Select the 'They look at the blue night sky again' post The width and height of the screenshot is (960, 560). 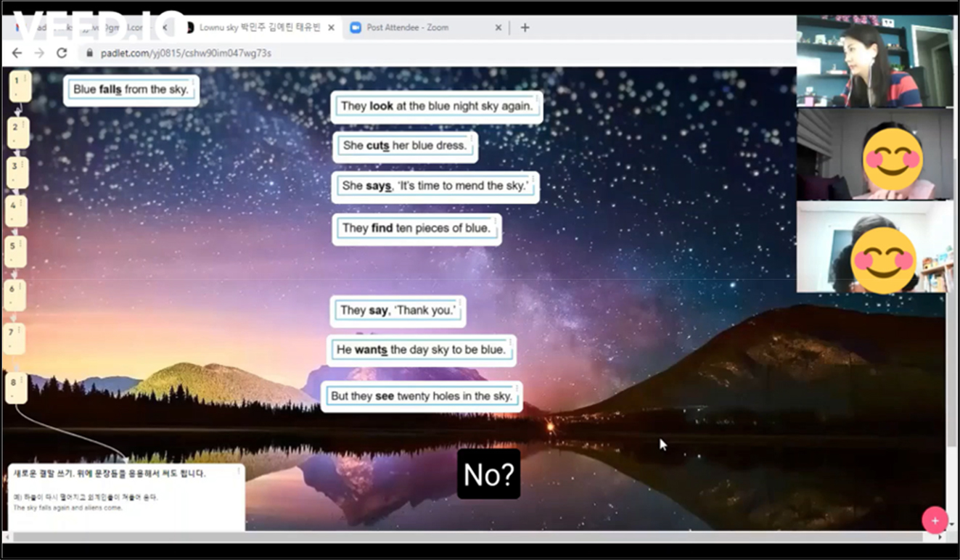point(436,107)
